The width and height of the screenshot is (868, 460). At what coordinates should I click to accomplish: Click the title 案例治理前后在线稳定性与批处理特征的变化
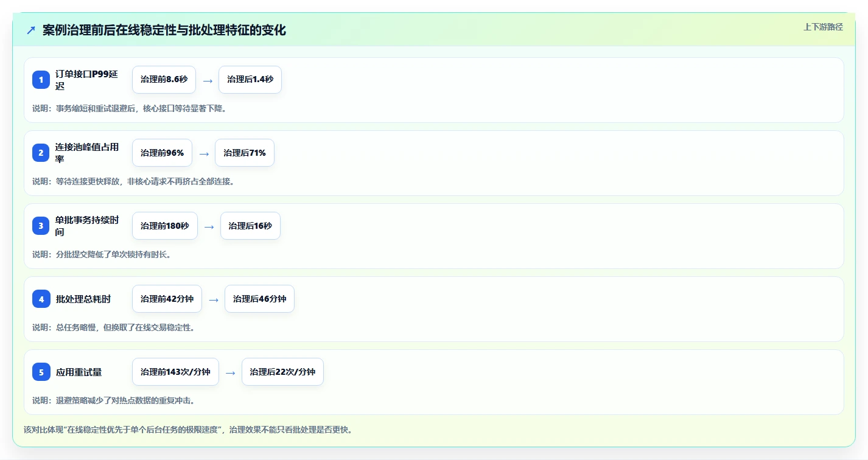click(164, 30)
